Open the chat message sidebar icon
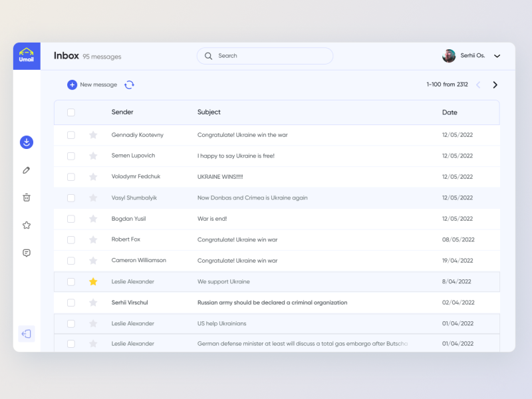This screenshot has height=399, width=532. tap(27, 253)
